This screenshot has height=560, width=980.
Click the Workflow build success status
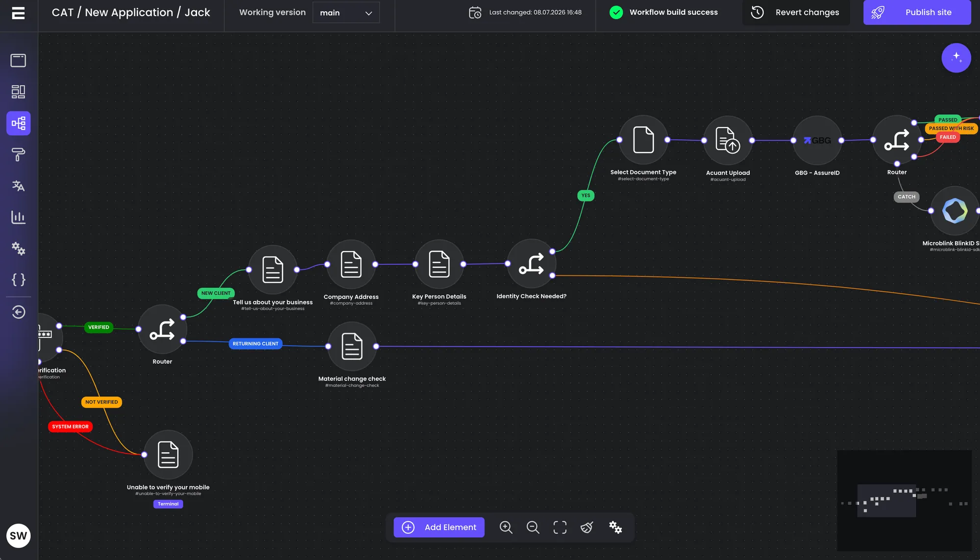coord(663,12)
